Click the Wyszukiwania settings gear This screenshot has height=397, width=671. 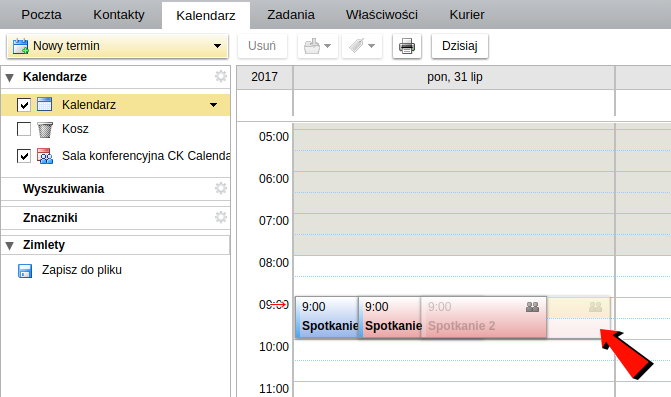click(221, 188)
